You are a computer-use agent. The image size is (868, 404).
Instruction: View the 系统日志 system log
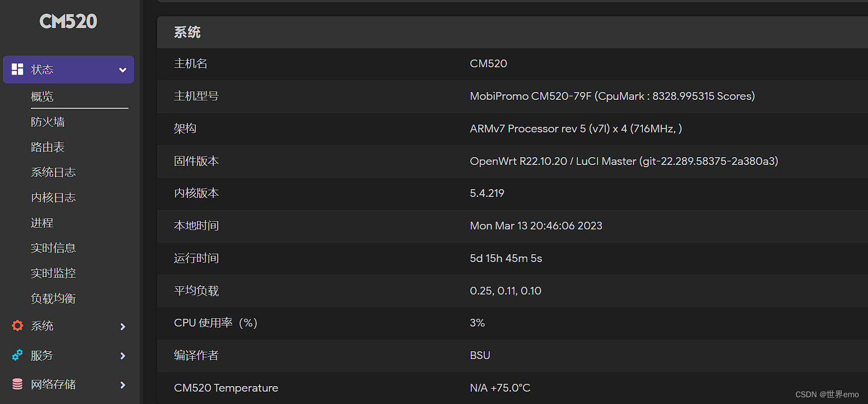click(x=53, y=172)
